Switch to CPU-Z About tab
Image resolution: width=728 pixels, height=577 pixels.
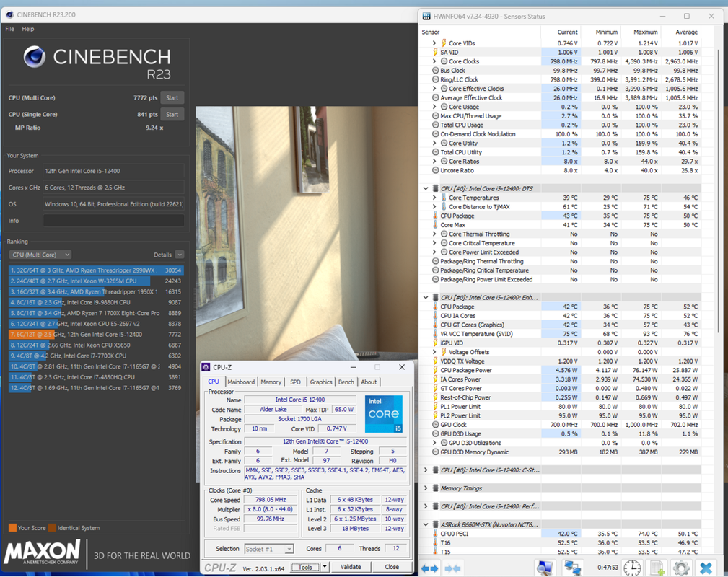(369, 382)
